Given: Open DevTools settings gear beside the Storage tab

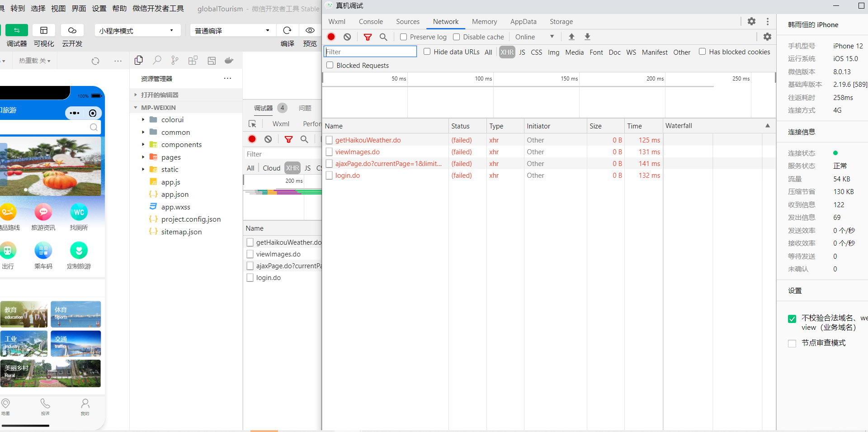Looking at the screenshot, I should pos(751,21).
